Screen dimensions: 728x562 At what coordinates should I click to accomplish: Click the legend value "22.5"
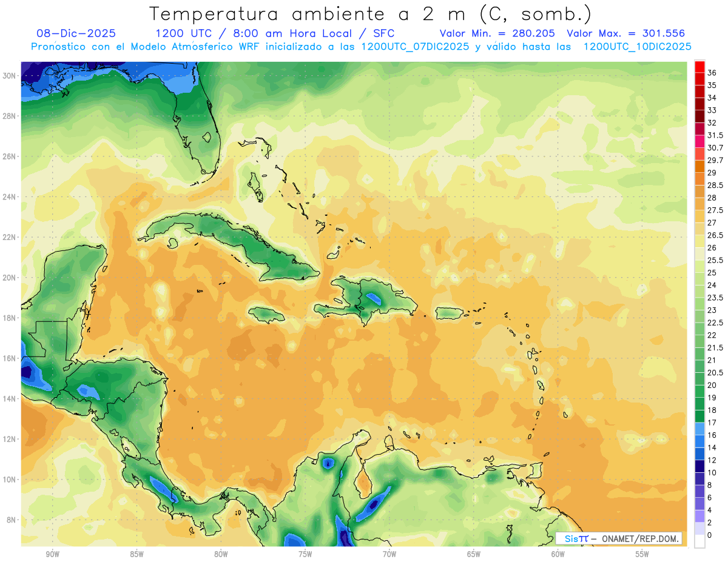(715, 323)
